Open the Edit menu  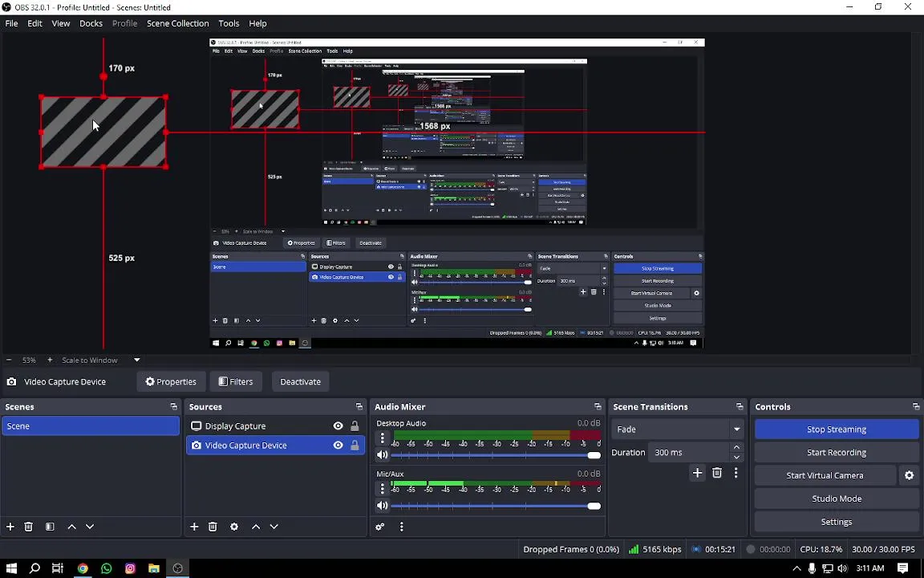click(34, 23)
